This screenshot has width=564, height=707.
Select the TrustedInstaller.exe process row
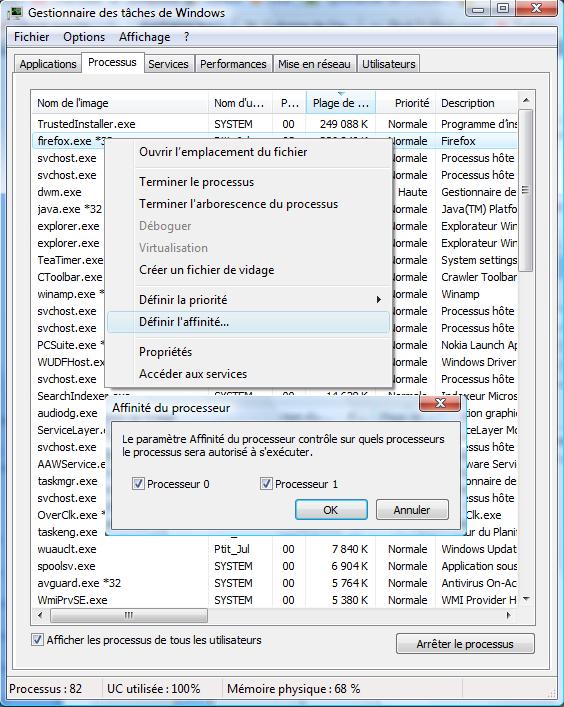coord(275,124)
